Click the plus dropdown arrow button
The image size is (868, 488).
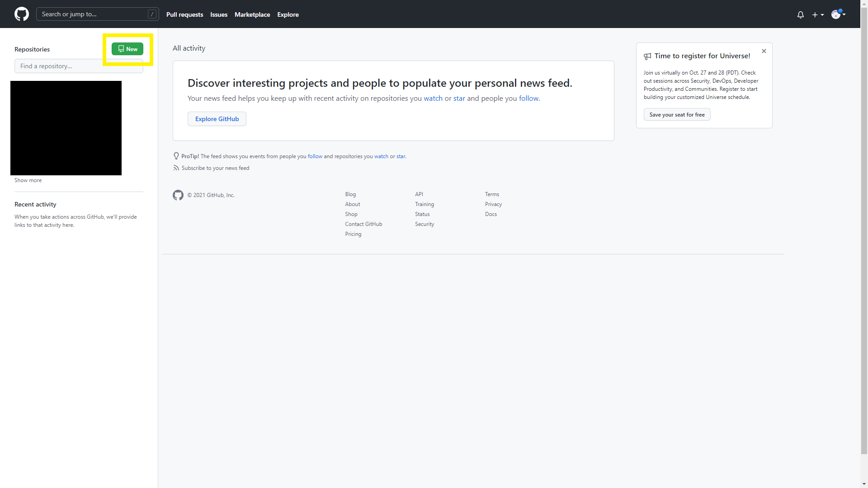(819, 14)
